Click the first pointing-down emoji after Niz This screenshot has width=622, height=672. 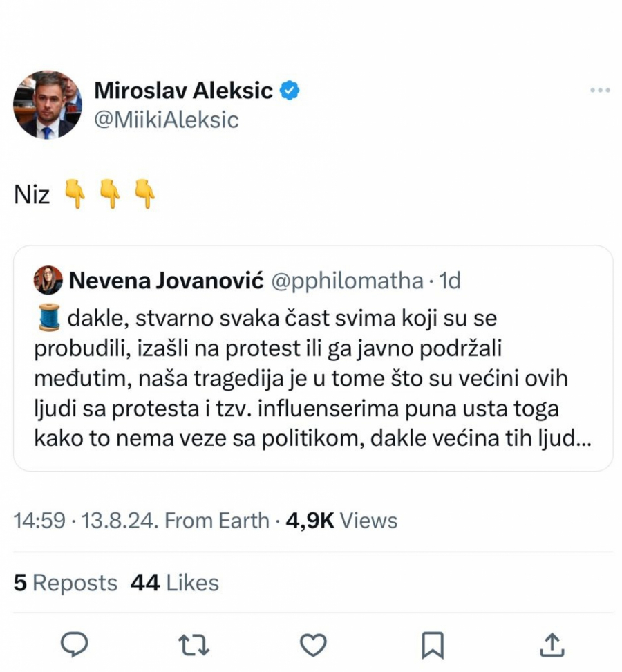tap(75, 194)
